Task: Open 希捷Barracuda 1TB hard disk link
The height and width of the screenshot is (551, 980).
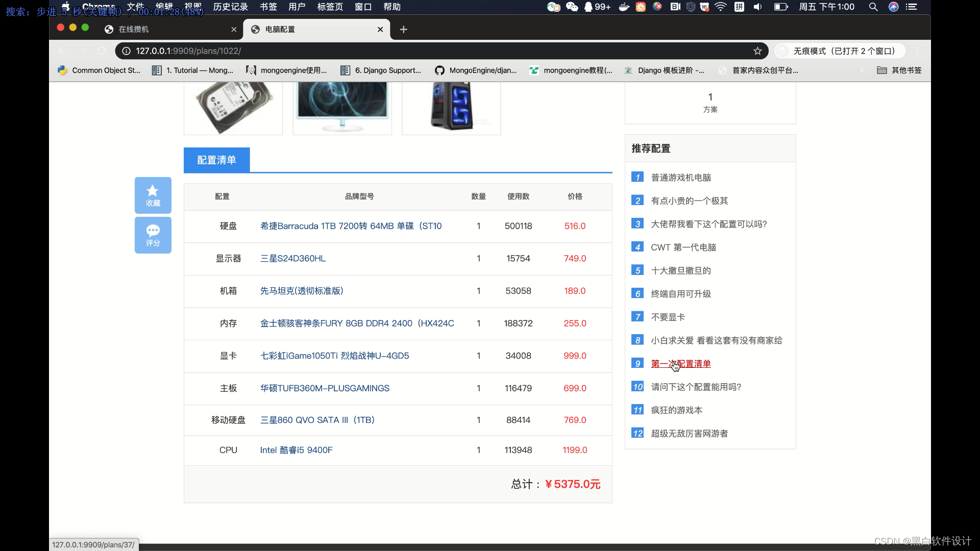Action: (351, 226)
